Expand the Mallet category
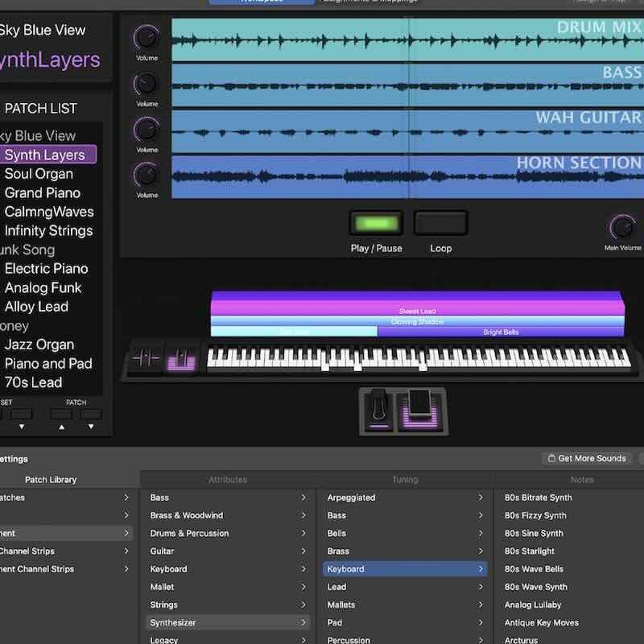The width and height of the screenshot is (644, 644). 228,587
